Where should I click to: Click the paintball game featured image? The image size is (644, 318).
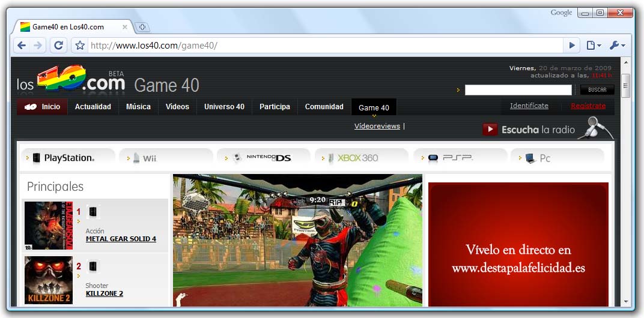click(x=297, y=241)
